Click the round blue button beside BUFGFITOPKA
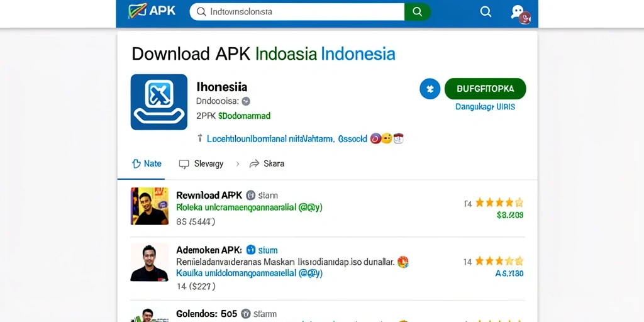The width and height of the screenshot is (644, 322). pyautogui.click(x=430, y=89)
